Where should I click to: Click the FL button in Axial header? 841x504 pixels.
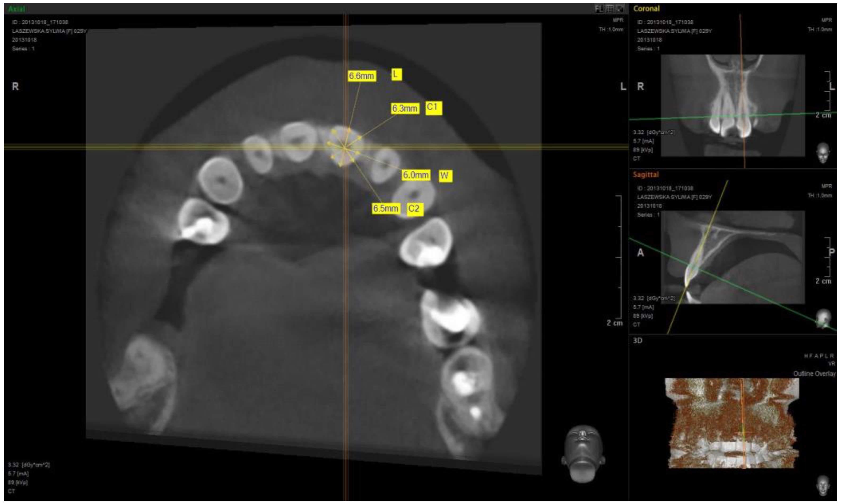coord(599,9)
